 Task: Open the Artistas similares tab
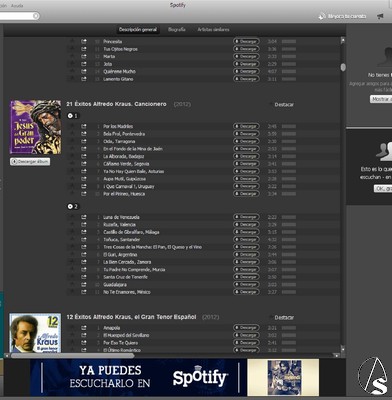[213, 30]
